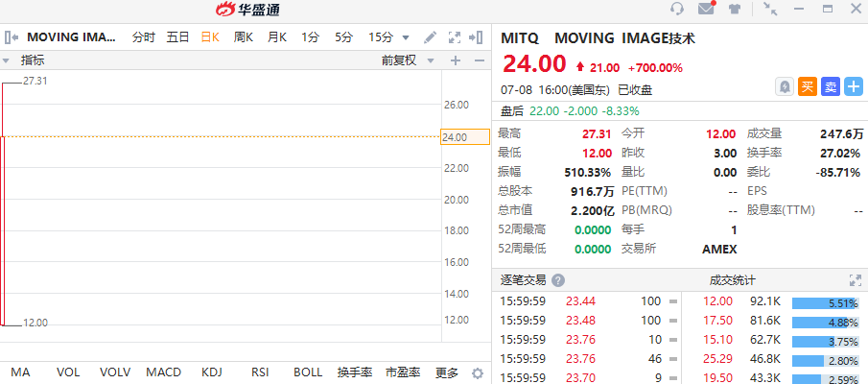Viewport: 868px width, 384px height.
Task: Open customer service headset icon
Action: pyautogui.click(x=676, y=9)
